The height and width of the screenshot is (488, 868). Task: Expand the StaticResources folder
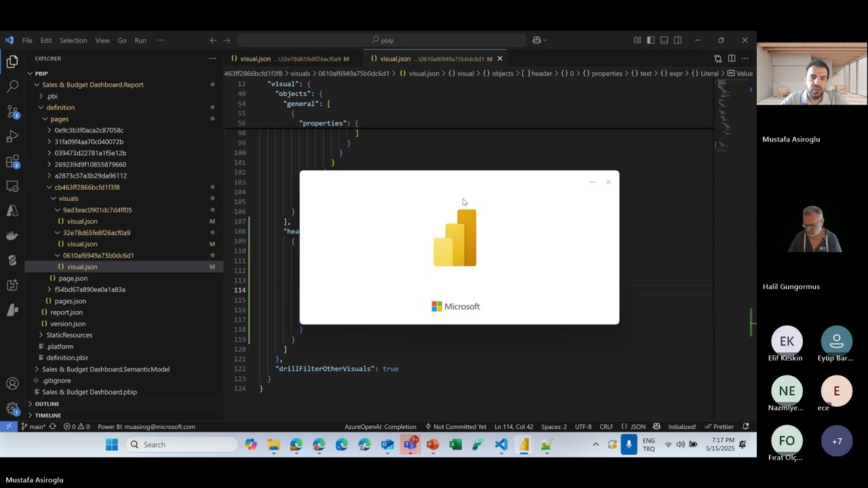click(69, 335)
